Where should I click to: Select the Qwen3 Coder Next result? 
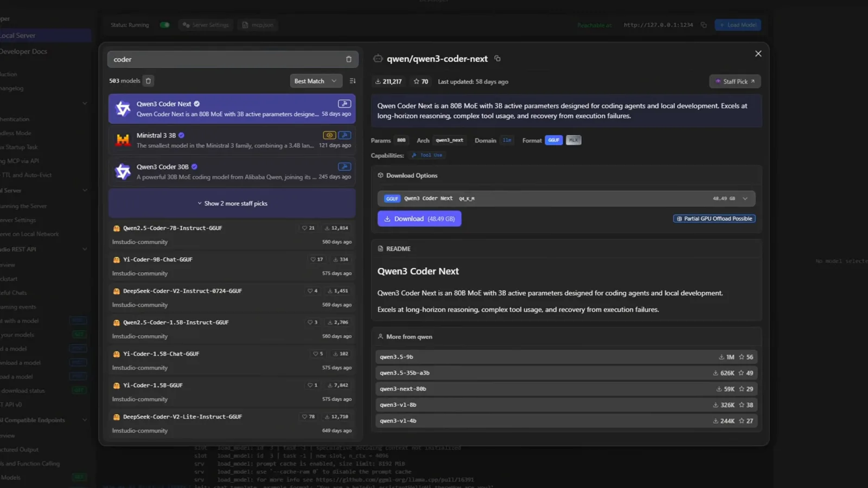[x=232, y=108]
